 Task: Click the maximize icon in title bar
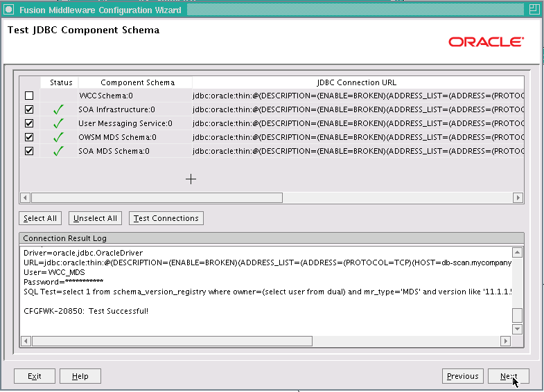coord(534,10)
